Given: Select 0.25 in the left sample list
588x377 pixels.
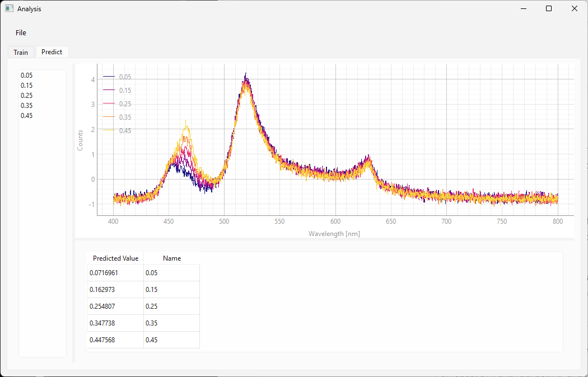Looking at the screenshot, I should pos(26,95).
